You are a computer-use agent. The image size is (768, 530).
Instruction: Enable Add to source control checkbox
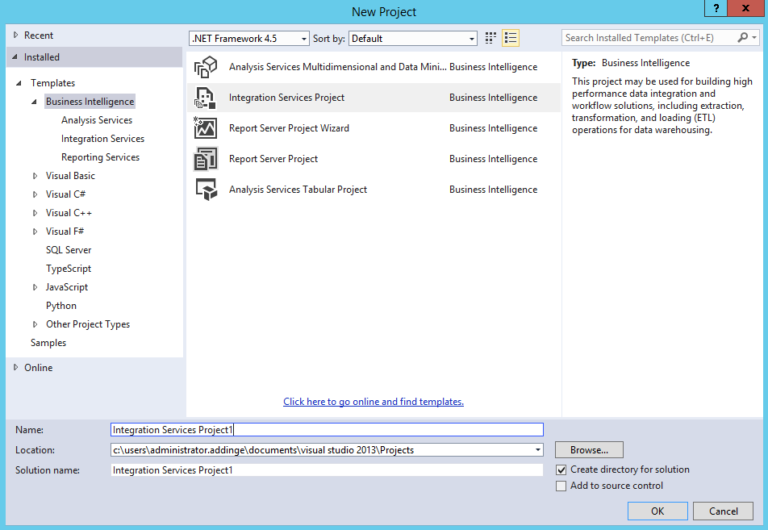pyautogui.click(x=561, y=486)
